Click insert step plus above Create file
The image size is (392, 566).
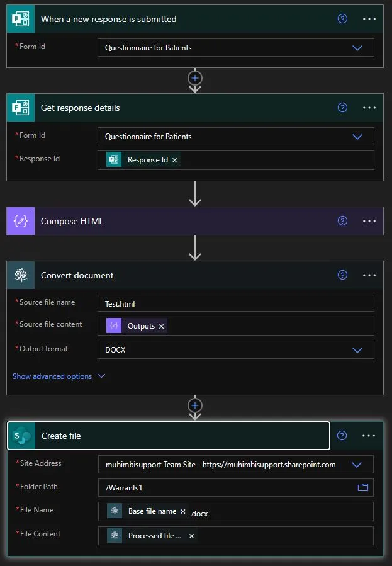(194, 407)
